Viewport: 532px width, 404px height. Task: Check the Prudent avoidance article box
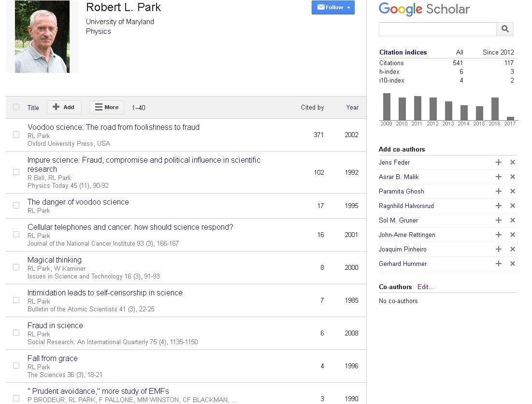coord(16,399)
